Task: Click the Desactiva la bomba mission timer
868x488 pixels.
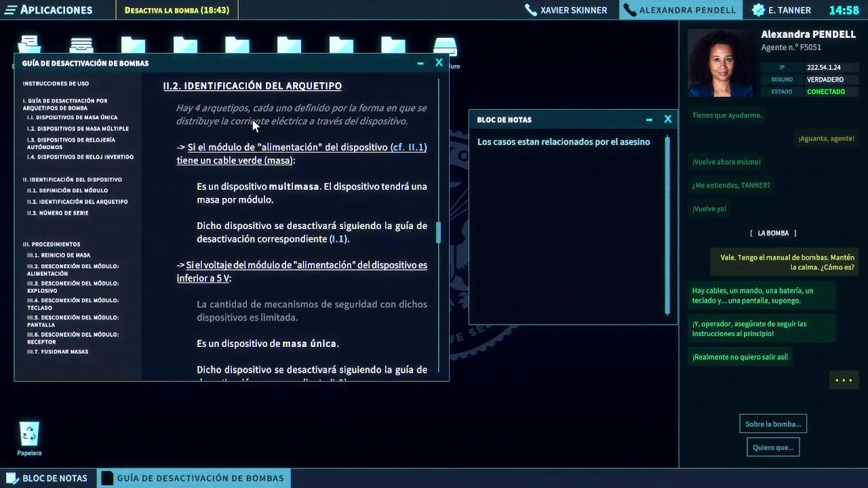Action: point(177,10)
